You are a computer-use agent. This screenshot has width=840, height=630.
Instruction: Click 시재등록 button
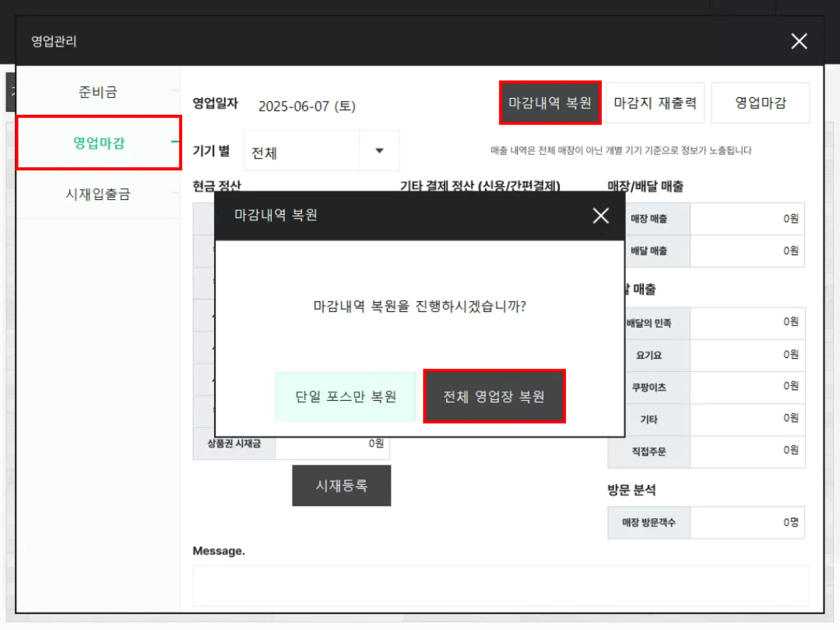point(341,486)
